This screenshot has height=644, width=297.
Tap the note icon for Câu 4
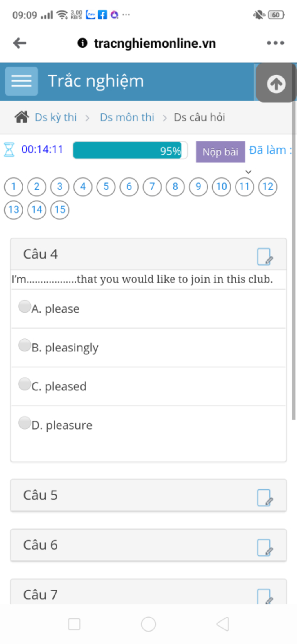tap(265, 256)
